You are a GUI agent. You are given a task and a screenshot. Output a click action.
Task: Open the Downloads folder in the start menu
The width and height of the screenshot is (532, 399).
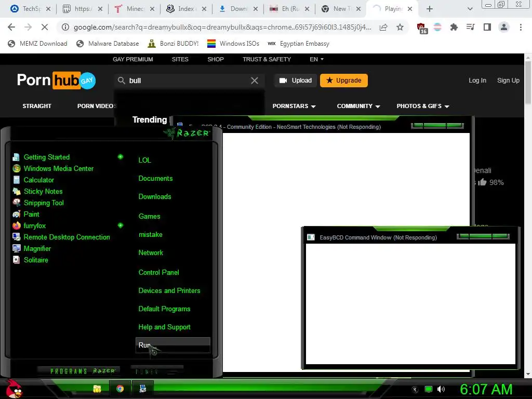coord(154,196)
